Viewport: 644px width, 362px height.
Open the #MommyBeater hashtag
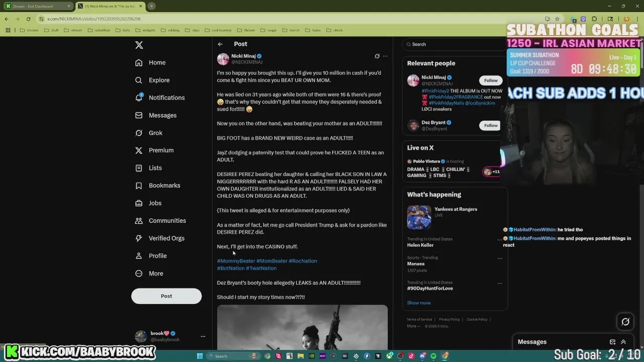(236, 261)
